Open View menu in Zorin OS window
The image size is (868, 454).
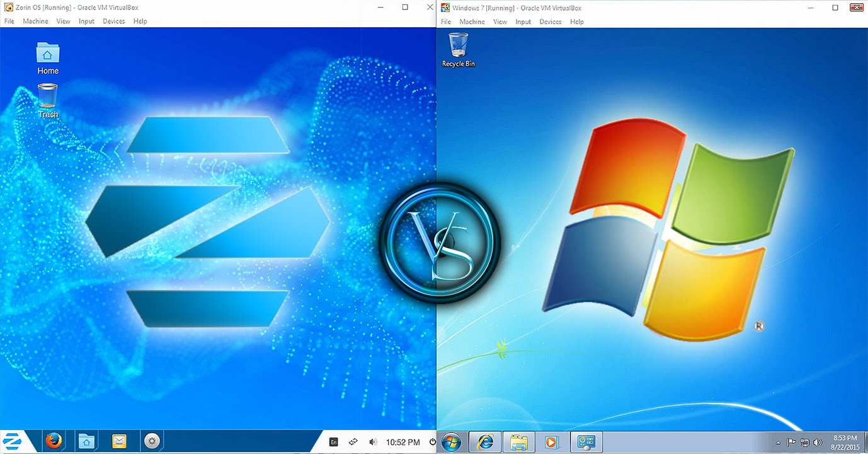63,21
